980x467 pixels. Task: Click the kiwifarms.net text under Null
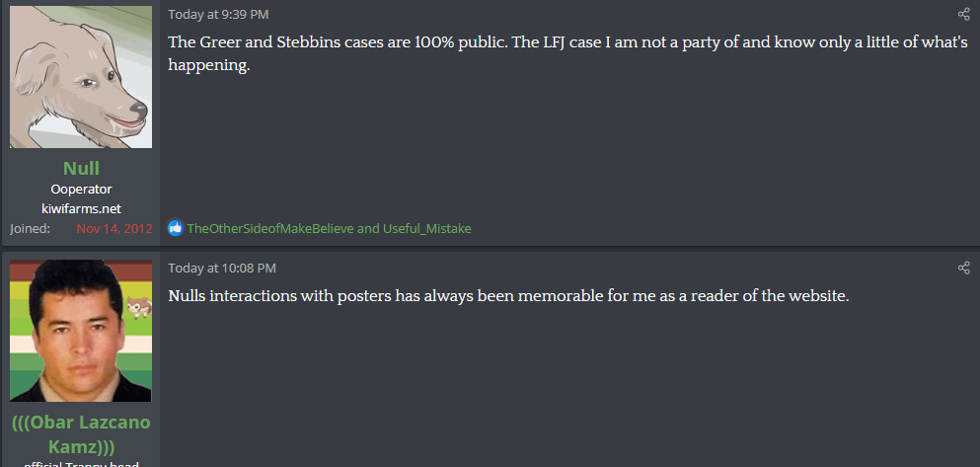coord(81,208)
